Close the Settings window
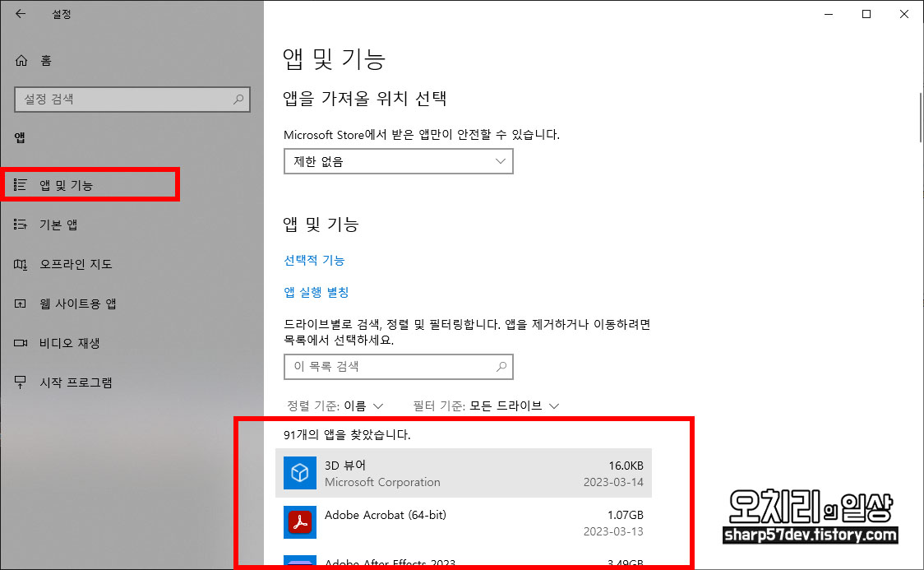 point(904,14)
